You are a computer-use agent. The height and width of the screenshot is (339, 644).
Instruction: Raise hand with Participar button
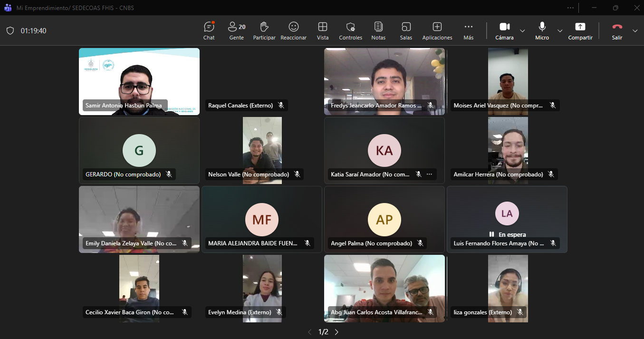264,30
